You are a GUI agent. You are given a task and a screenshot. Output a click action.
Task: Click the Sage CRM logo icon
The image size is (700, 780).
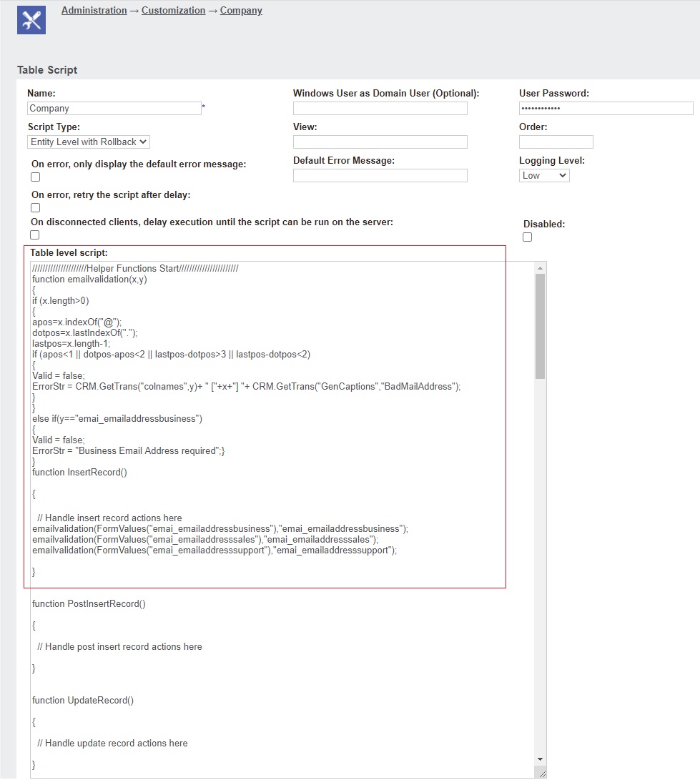click(x=31, y=19)
